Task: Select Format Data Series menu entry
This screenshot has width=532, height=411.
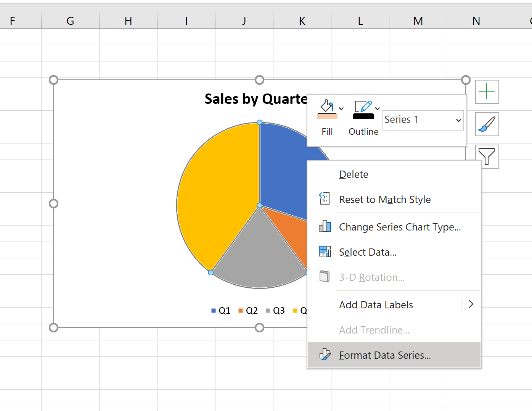Action: 385,355
